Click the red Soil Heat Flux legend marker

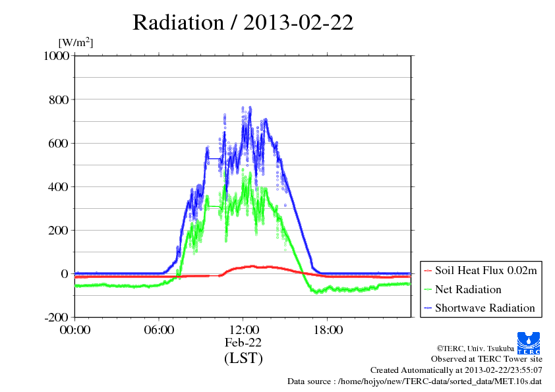428,271
